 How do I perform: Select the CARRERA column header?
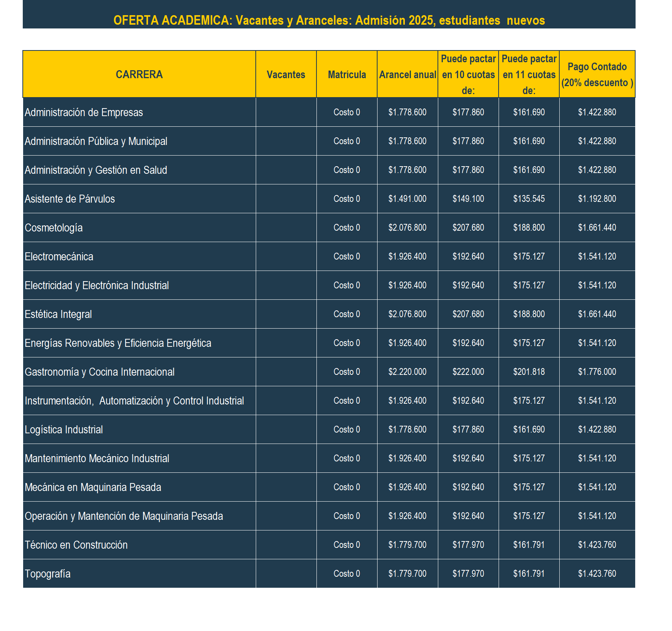click(x=139, y=74)
